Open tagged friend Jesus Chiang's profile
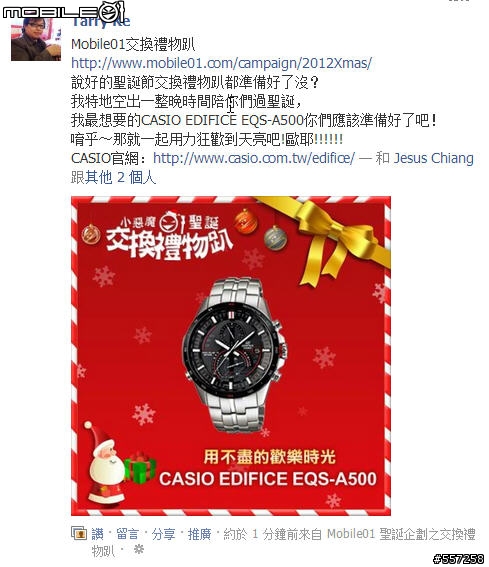Image resolution: width=489 pixels, height=567 pixels. pos(433,158)
